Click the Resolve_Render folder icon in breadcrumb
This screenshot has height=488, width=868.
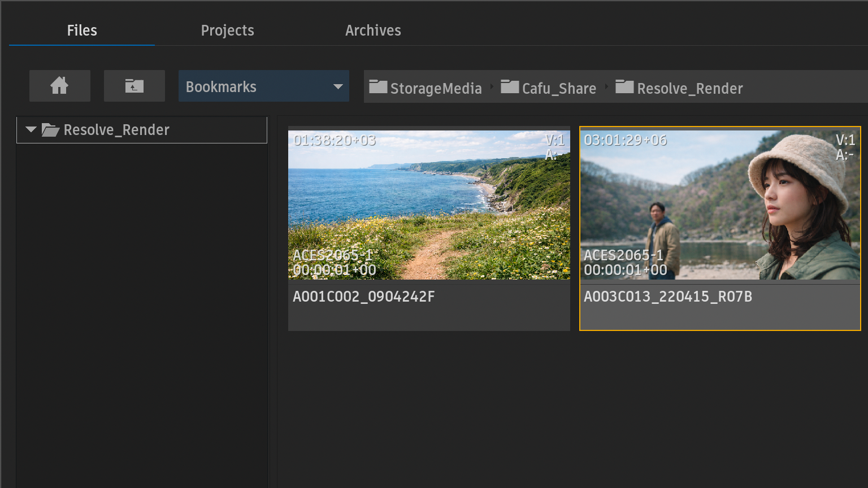pos(624,87)
